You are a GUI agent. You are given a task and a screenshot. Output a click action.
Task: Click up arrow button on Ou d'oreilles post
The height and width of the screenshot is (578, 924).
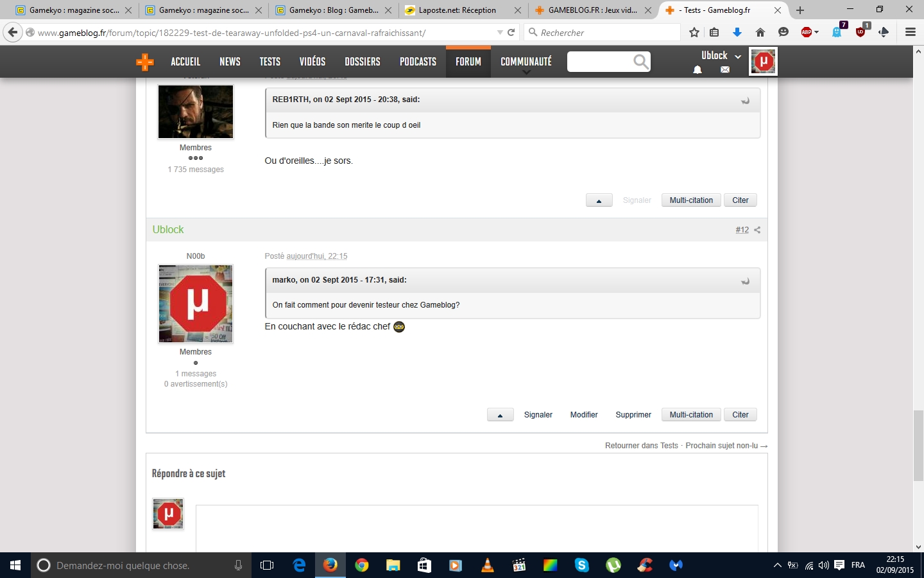(x=599, y=200)
